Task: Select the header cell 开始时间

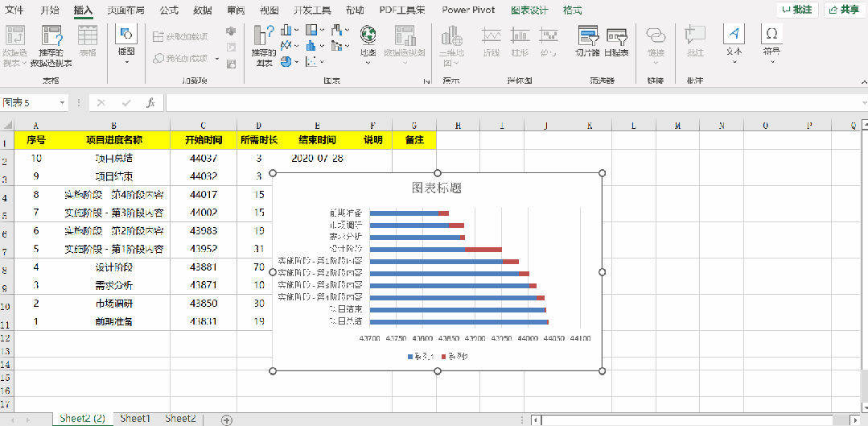Action: 204,140
